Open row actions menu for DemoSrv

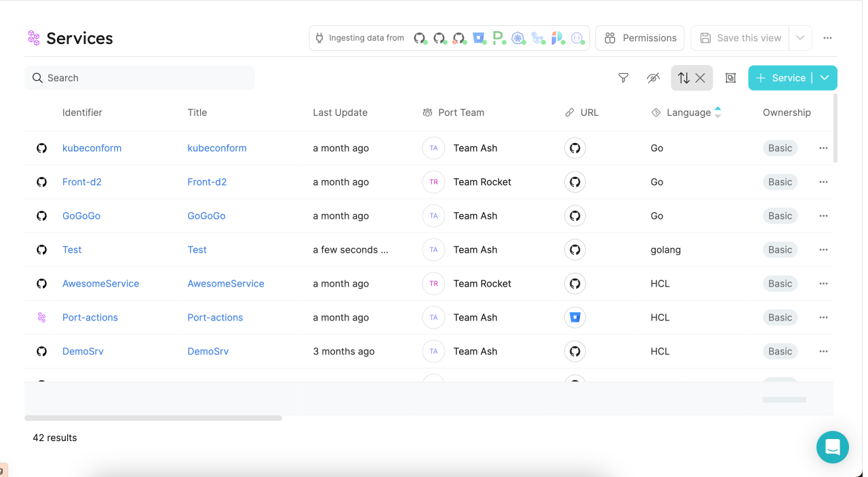tap(823, 352)
